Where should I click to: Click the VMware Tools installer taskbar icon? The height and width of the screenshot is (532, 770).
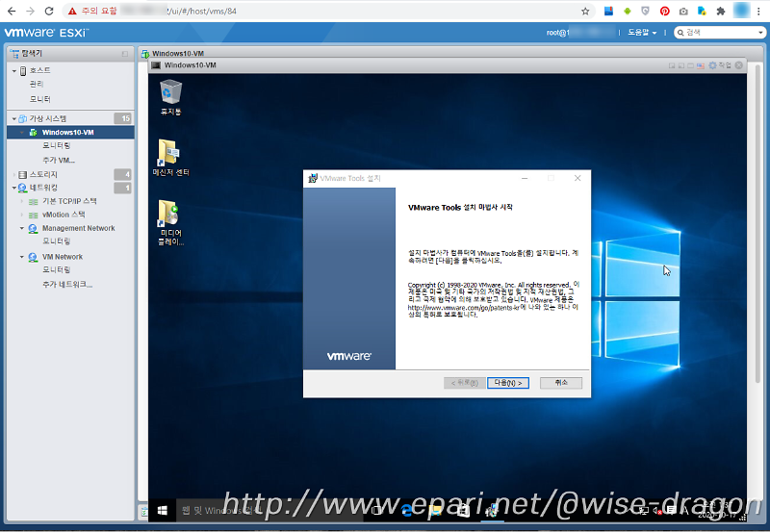tap(491, 511)
